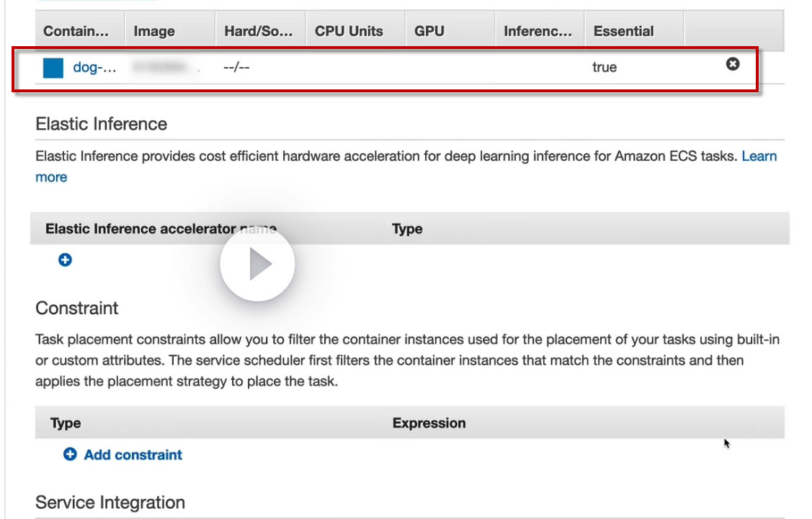This screenshot has height=519, width=812.
Task: Click Elastic Inference accelerator name header
Action: click(x=161, y=229)
